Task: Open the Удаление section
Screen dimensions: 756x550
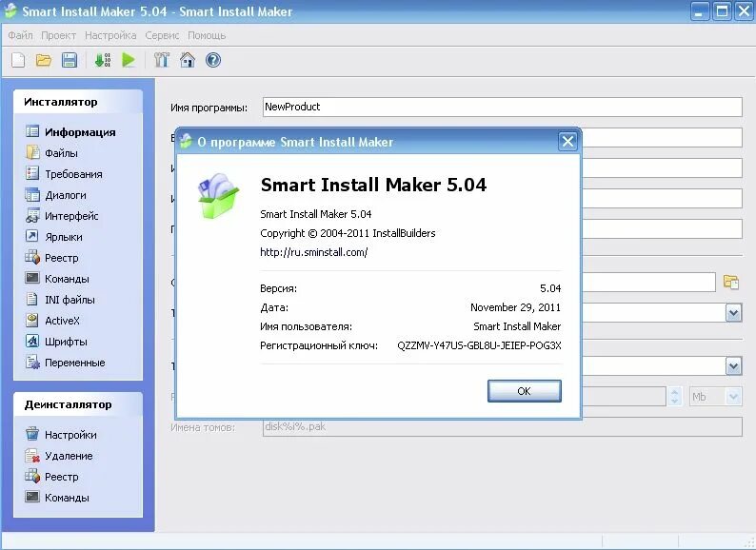Action: click(x=59, y=456)
